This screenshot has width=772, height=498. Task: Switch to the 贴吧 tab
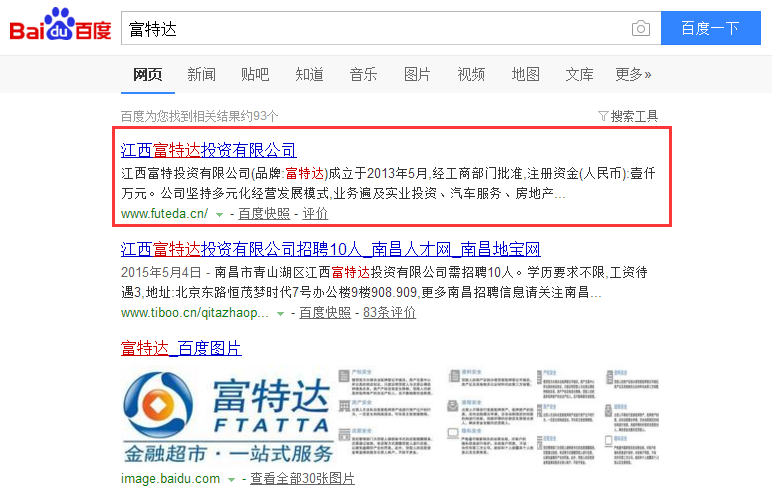pyautogui.click(x=255, y=74)
